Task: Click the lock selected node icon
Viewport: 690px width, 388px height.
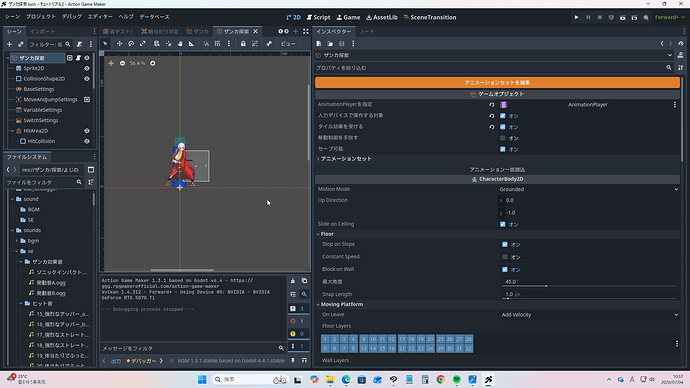Action: tap(243, 44)
